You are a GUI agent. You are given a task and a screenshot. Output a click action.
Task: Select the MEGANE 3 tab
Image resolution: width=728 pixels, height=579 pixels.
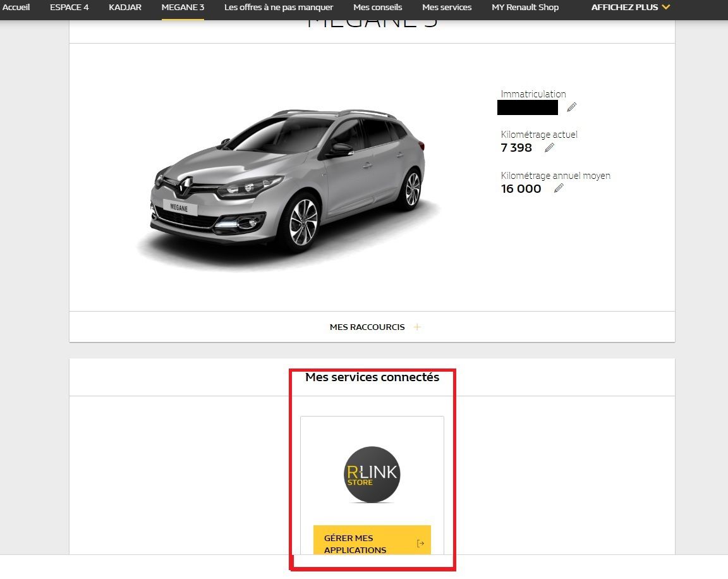[x=183, y=8]
